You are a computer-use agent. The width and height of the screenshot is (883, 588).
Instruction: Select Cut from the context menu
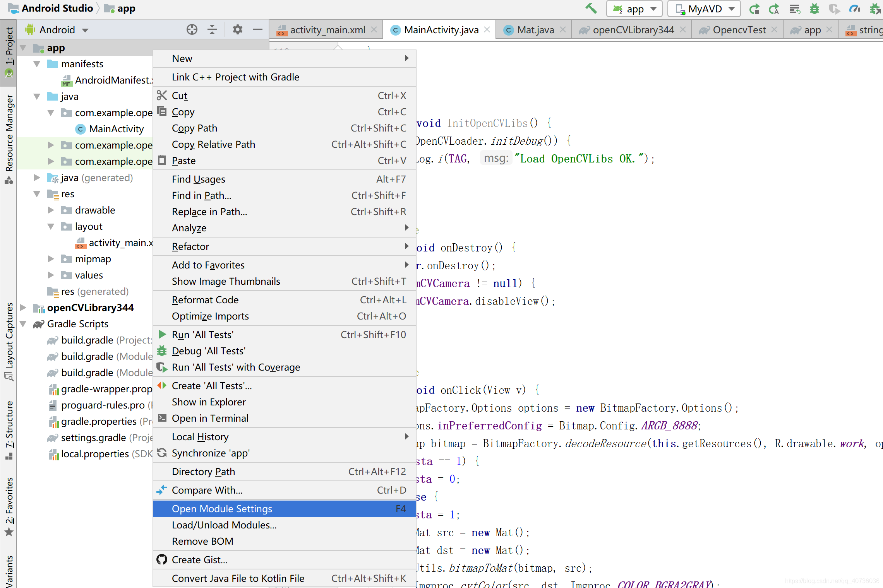click(285, 96)
